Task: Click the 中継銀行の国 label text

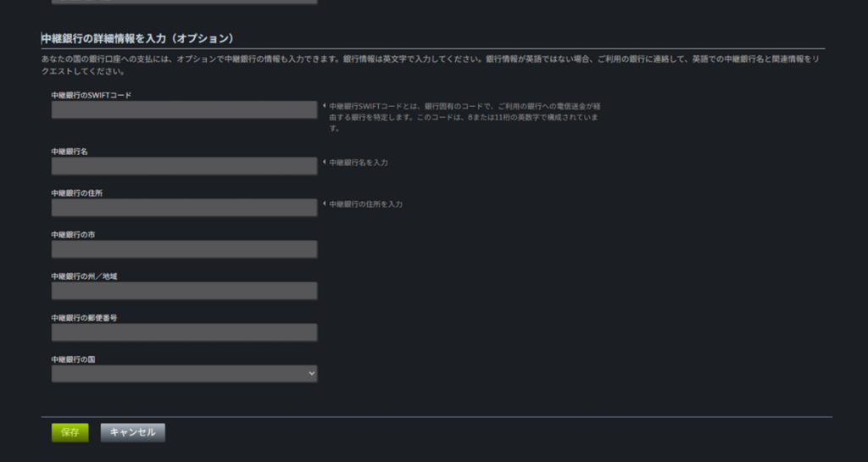Action: 73,359
